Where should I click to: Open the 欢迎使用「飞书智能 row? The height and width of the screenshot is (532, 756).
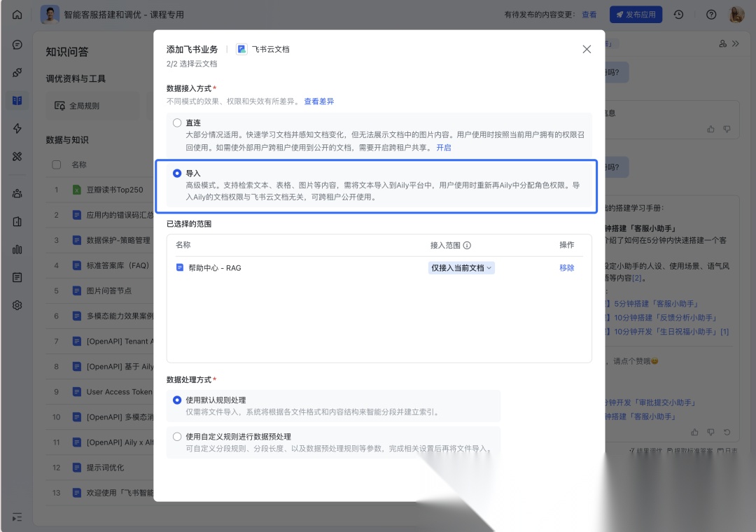pyautogui.click(x=100, y=492)
